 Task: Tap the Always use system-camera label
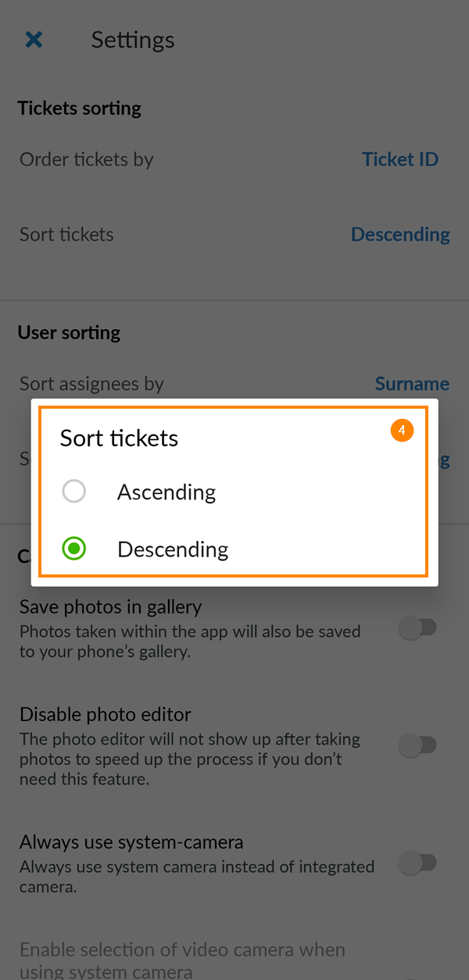(x=131, y=842)
